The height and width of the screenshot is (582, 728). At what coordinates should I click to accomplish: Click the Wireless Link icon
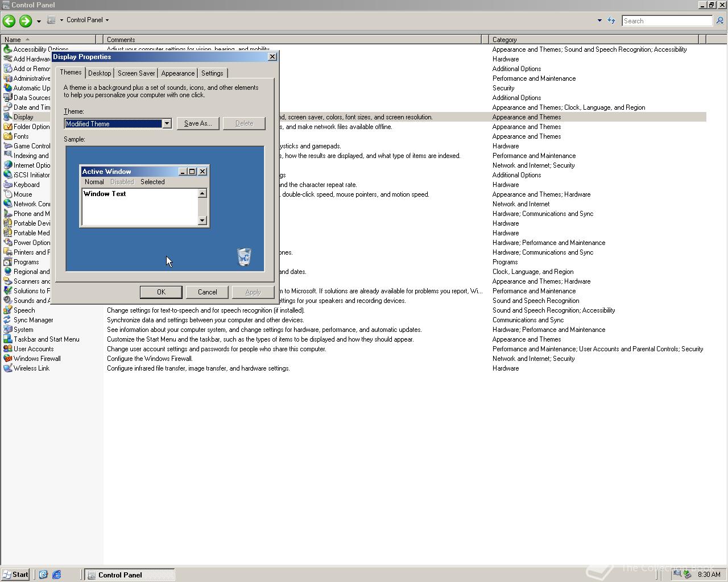tap(7, 368)
